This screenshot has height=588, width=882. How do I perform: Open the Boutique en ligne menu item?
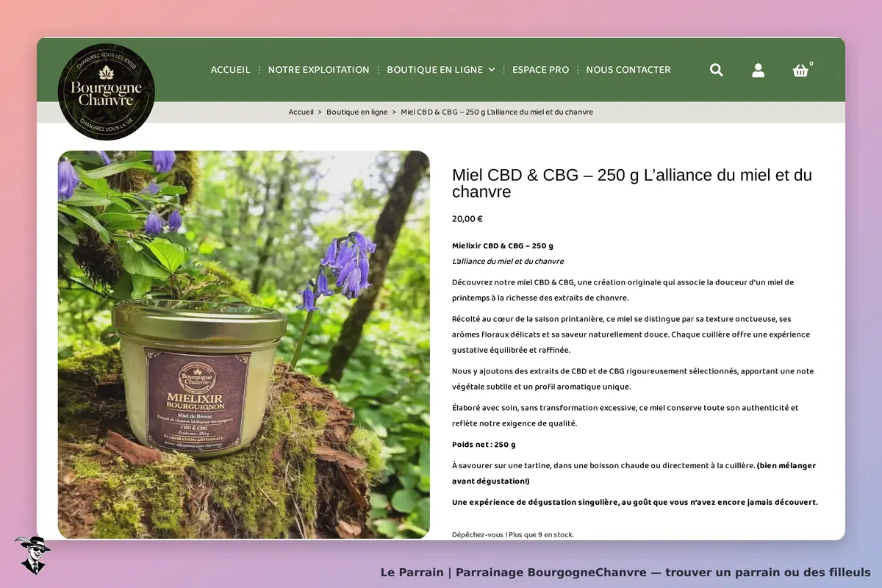(435, 70)
